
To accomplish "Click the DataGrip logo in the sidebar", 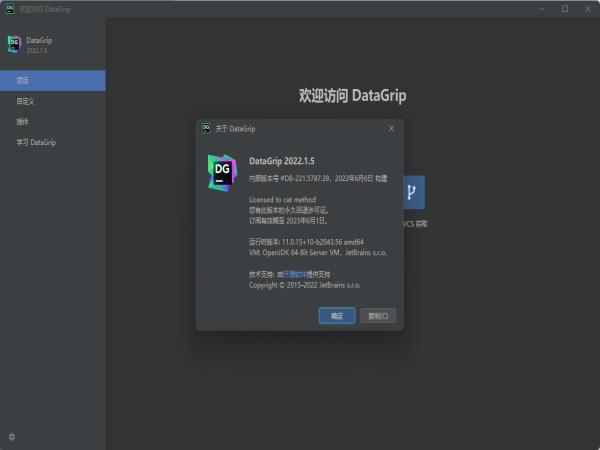I will 14,44.
